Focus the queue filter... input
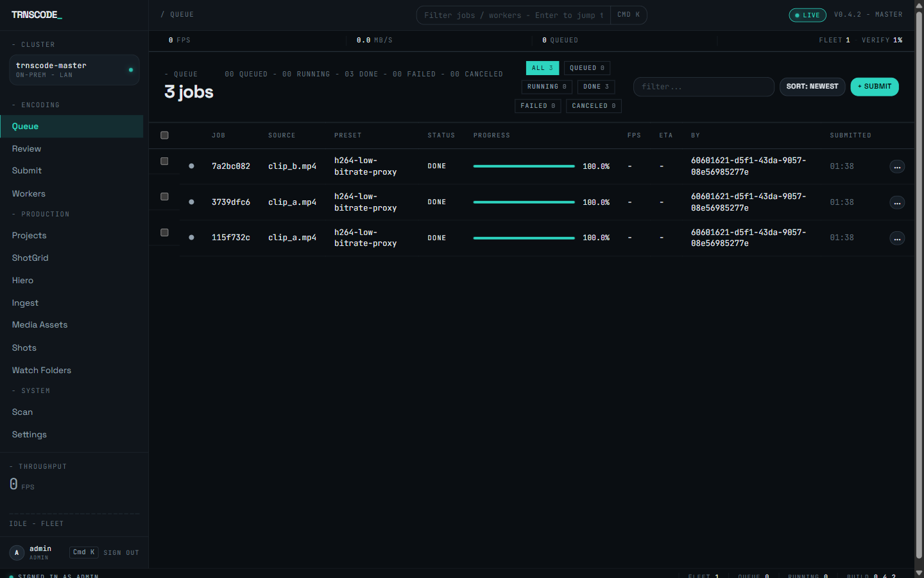 [x=704, y=87]
